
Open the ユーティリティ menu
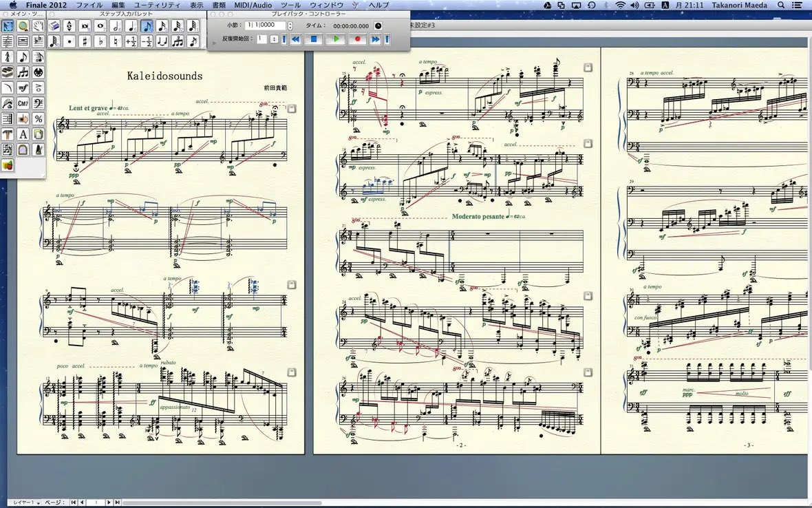click(158, 5)
